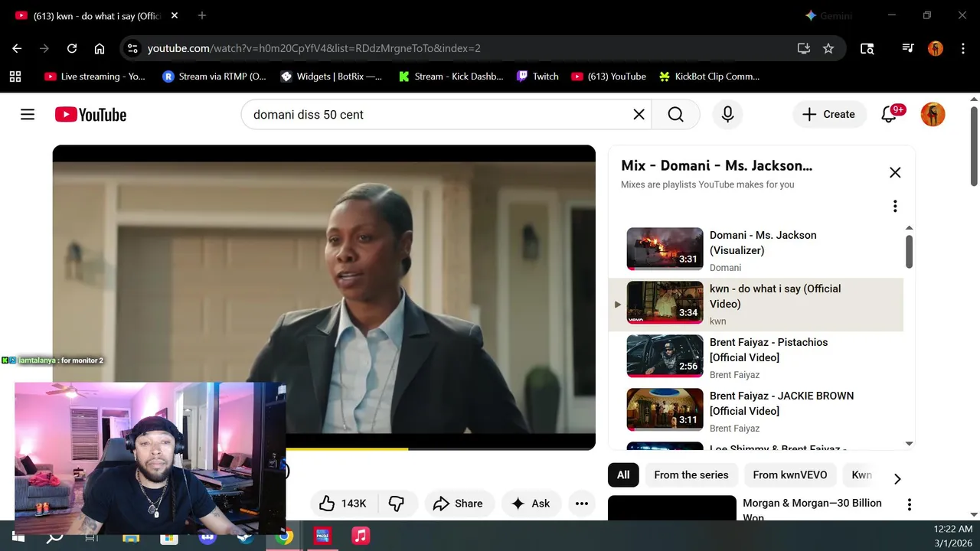Select the From the series chip
The height and width of the screenshot is (551, 980).
click(x=691, y=475)
